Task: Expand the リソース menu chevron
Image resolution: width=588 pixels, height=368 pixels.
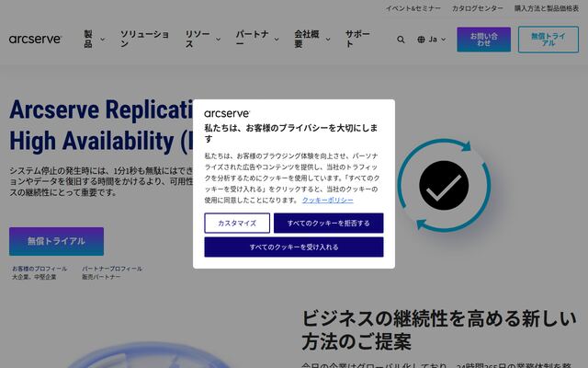Action: pos(218,40)
